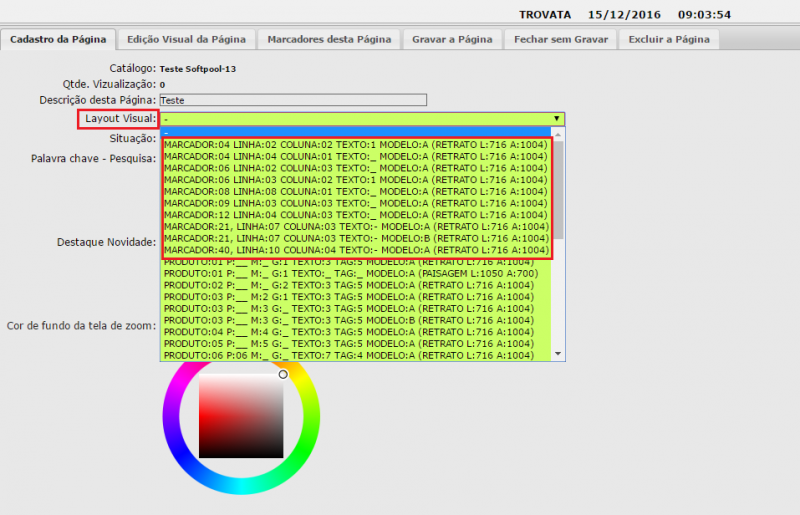Choose PRODUTO:01 PAISAGEM L:1050 layout option
This screenshot has width=800, height=515.
pos(355,273)
